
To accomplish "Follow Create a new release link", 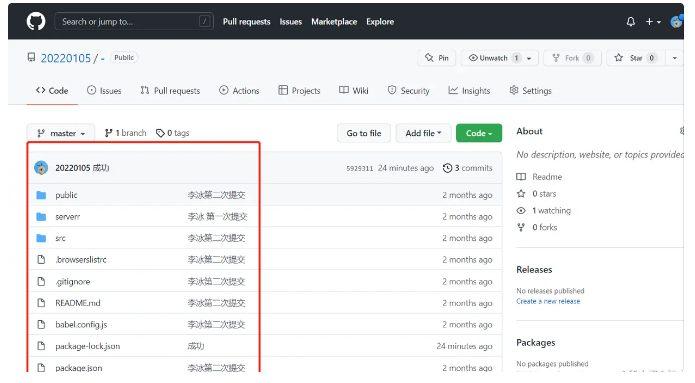I will tap(548, 301).
